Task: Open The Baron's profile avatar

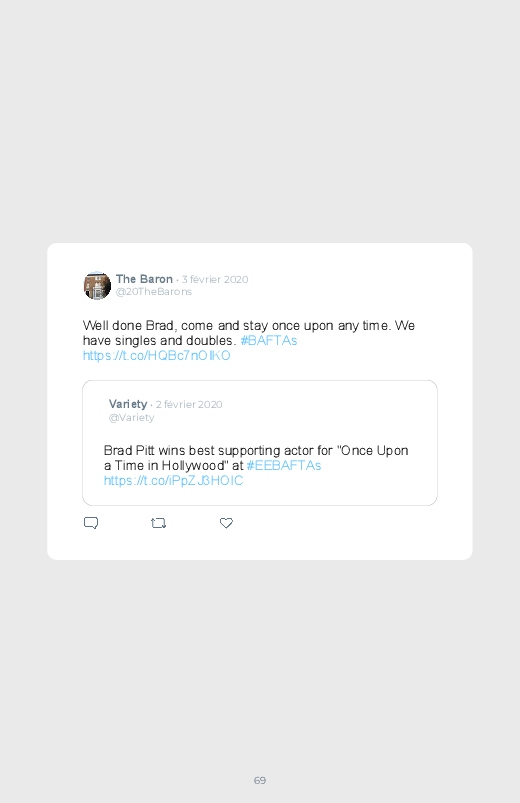Action: click(97, 285)
